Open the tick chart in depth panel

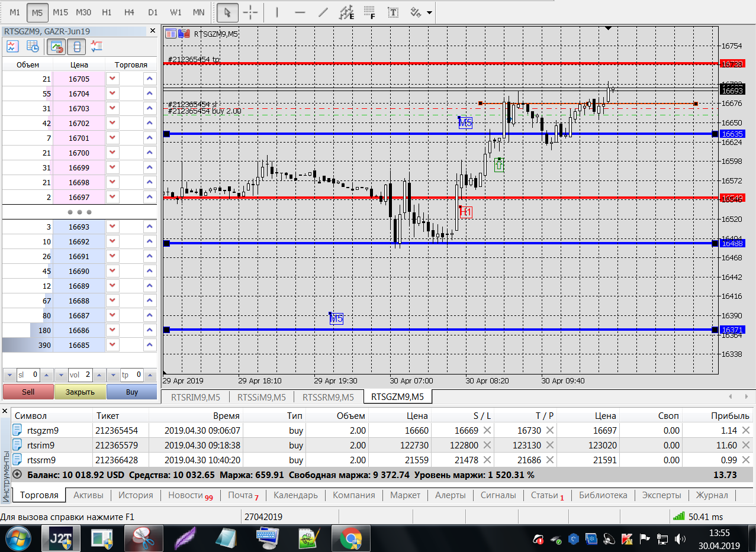point(12,46)
